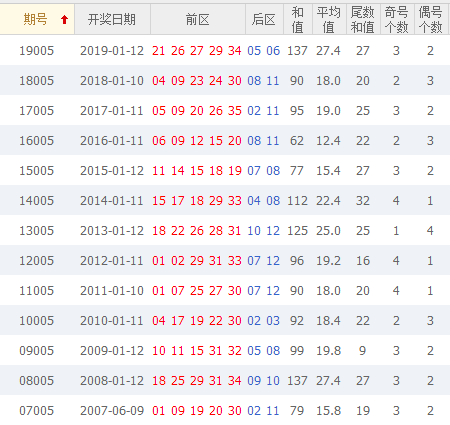Select issue number 16005
450x425 pixels.
(x=36, y=141)
